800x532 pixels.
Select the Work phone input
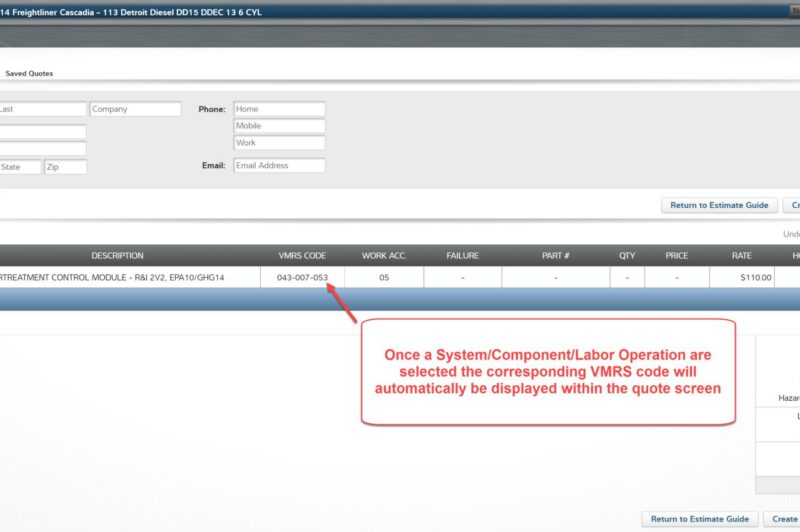(x=279, y=143)
